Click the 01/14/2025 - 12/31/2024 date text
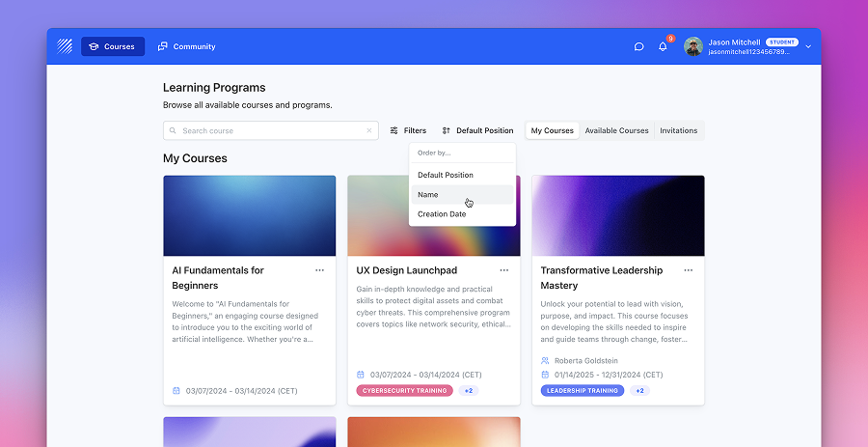The width and height of the screenshot is (868, 447). click(609, 375)
